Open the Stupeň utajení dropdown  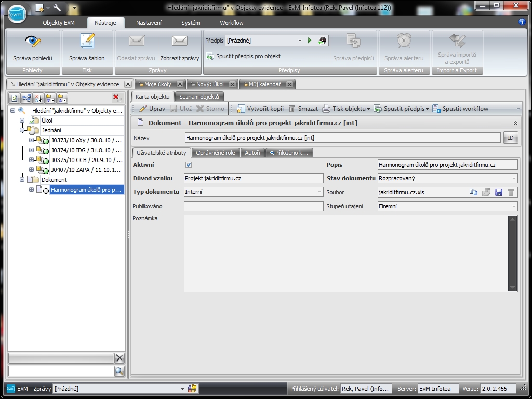pos(514,206)
